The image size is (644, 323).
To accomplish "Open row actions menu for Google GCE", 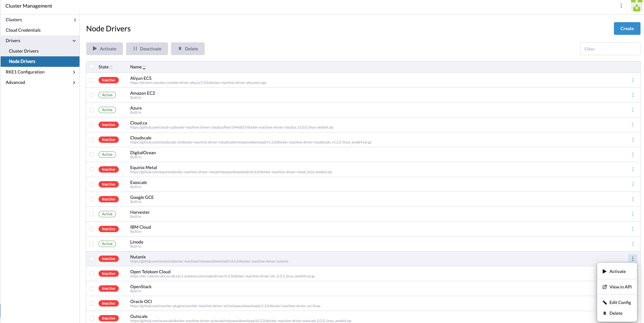I will tap(633, 199).
